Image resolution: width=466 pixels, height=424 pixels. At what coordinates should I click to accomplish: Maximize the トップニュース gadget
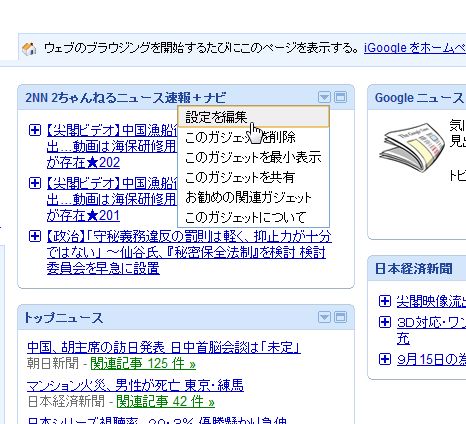tap(340, 317)
